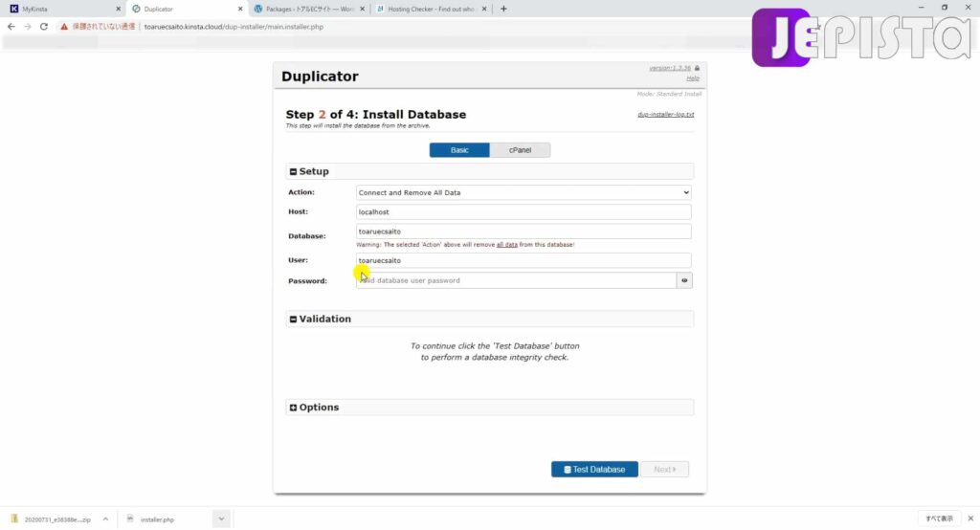Viewport: 980px width, 530px height.
Task: Click the browser back arrow
Action: pyautogui.click(x=11, y=27)
